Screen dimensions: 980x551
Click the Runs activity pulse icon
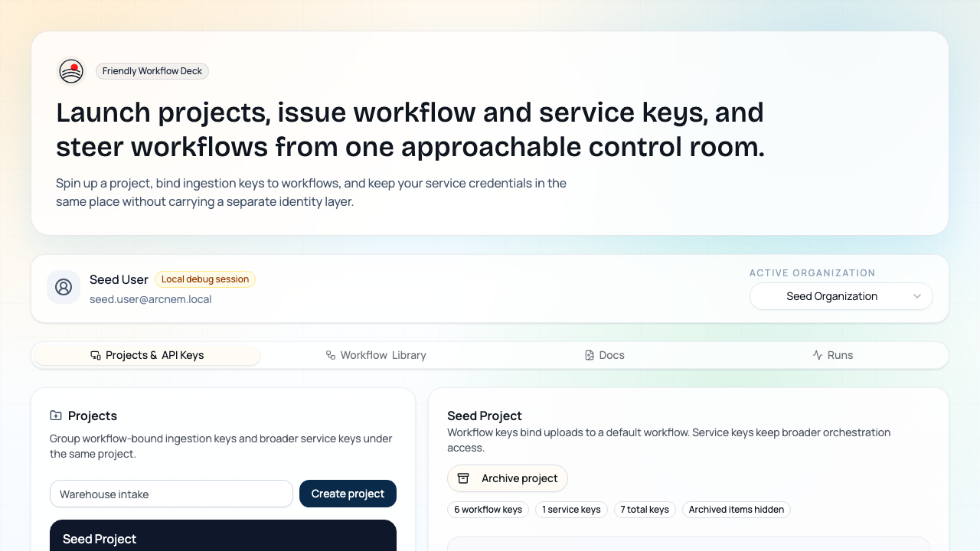click(x=817, y=355)
